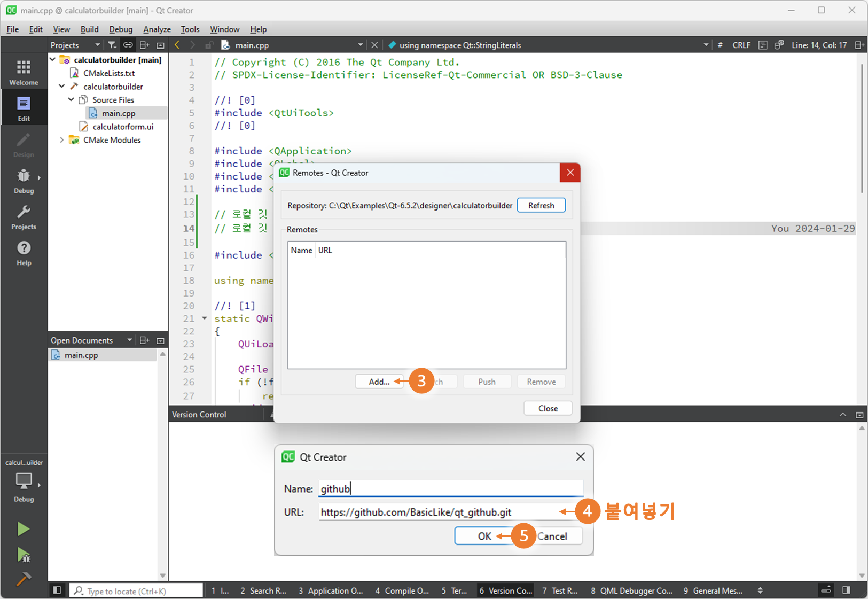Open the output panes selector arrows

point(760,590)
